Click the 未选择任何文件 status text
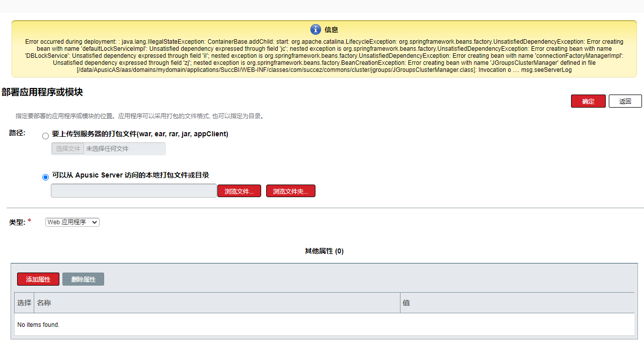 [107, 149]
